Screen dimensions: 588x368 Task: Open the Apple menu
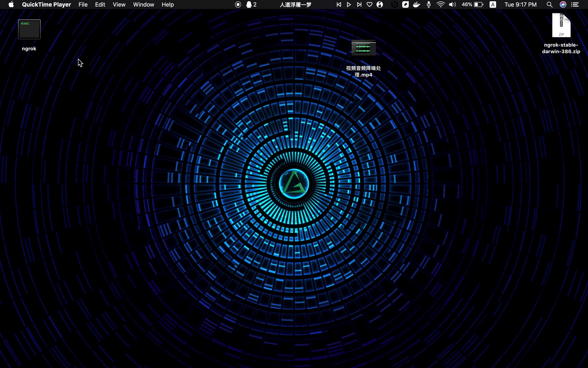tap(11, 5)
